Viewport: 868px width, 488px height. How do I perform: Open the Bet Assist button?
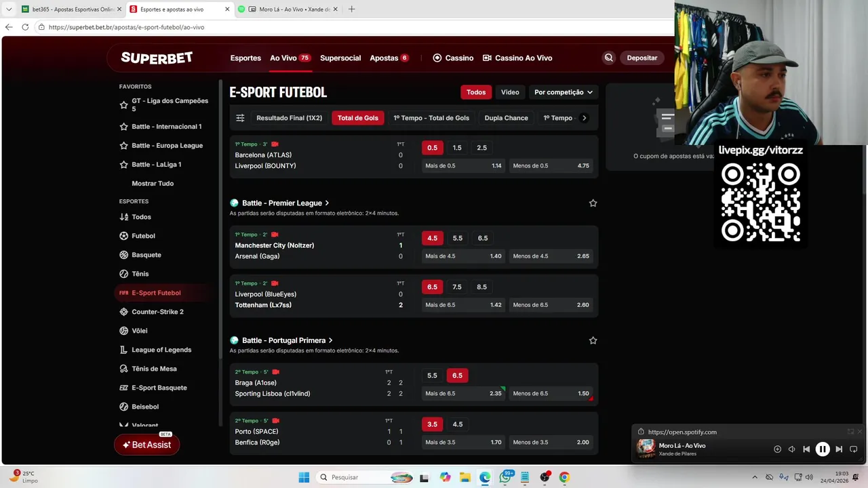pyautogui.click(x=147, y=445)
